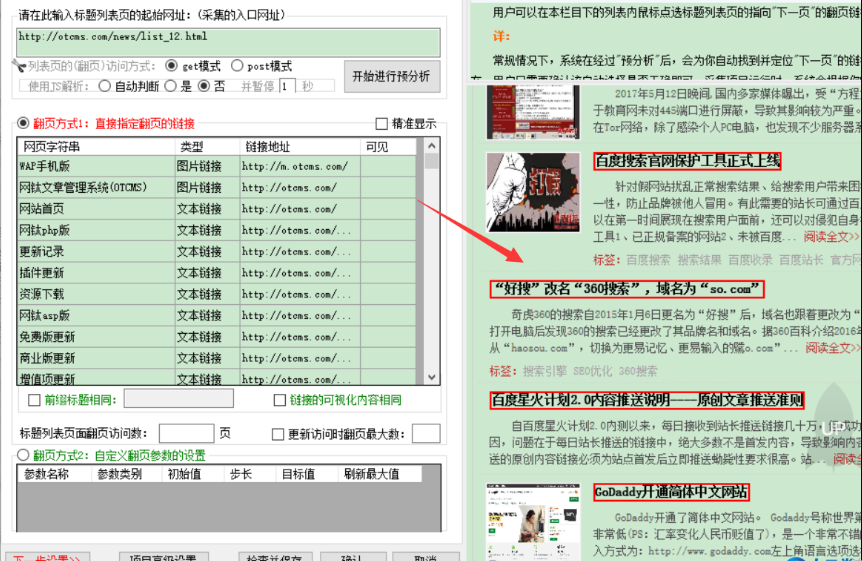Select the get模式 radio button
Image resolution: width=862 pixels, height=561 pixels.
coord(172,66)
